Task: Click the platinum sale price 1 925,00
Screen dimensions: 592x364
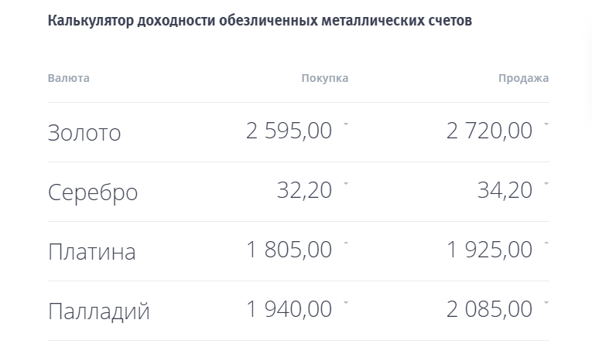Action: [489, 250]
